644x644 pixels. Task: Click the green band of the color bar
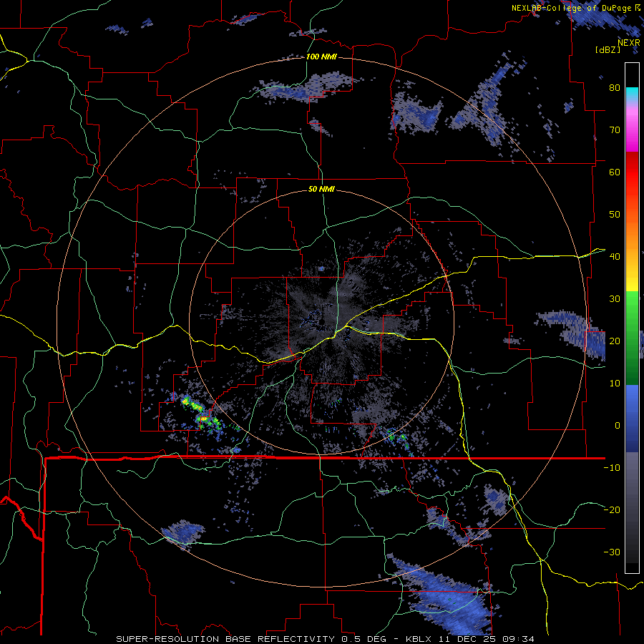click(632, 338)
